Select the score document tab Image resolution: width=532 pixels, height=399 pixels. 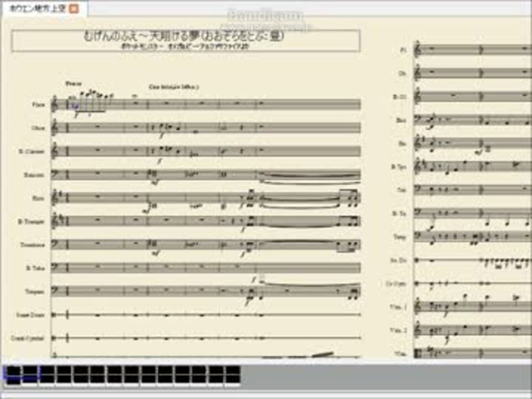(x=44, y=9)
